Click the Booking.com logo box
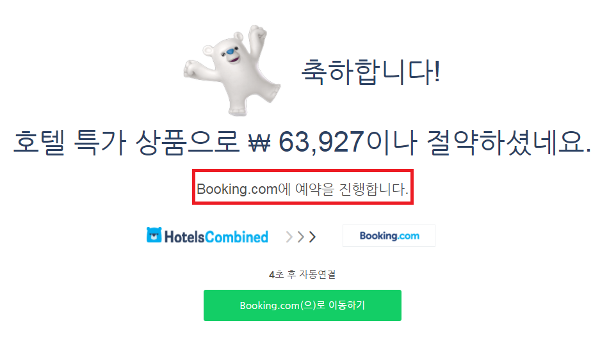The image size is (600, 364). (389, 235)
